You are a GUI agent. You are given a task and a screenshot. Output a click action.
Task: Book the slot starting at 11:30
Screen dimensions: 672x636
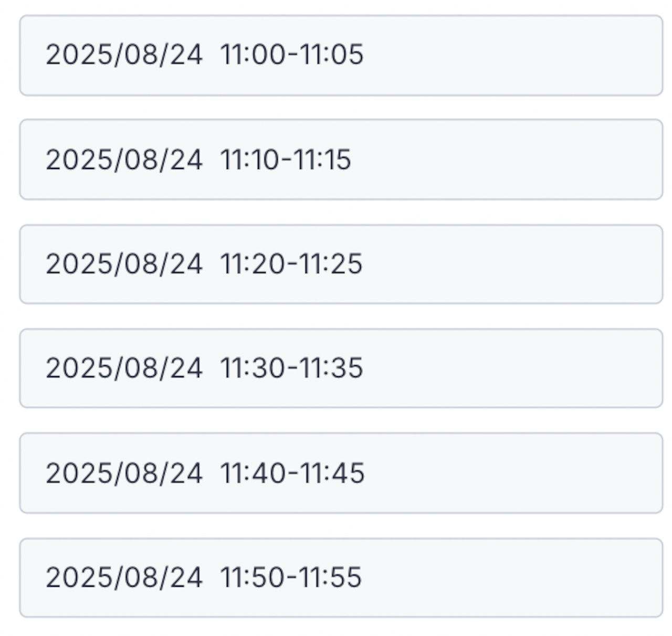341,368
